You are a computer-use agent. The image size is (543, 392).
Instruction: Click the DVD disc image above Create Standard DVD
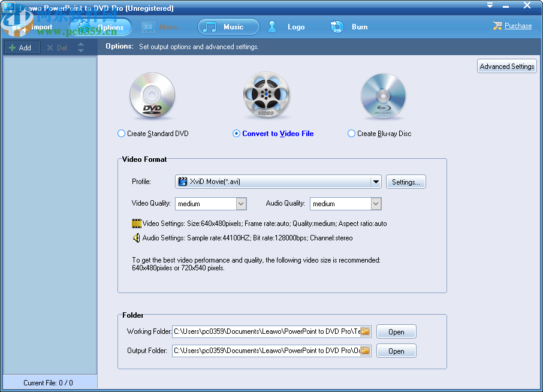click(x=152, y=95)
